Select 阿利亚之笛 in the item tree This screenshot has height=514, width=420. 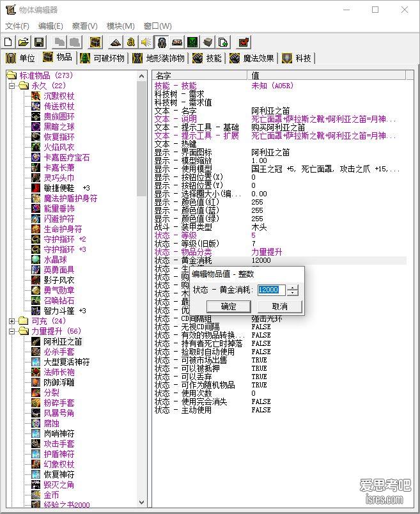(63, 341)
